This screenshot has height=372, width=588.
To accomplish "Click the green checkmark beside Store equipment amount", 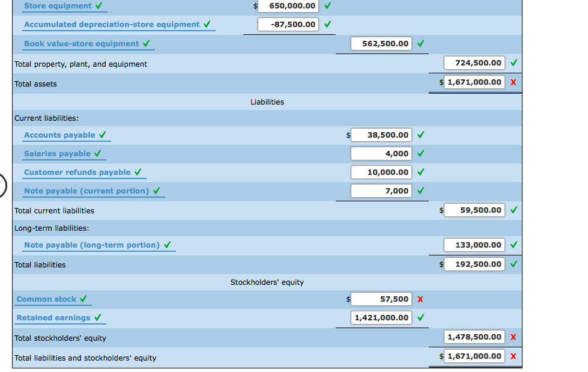I will [328, 6].
